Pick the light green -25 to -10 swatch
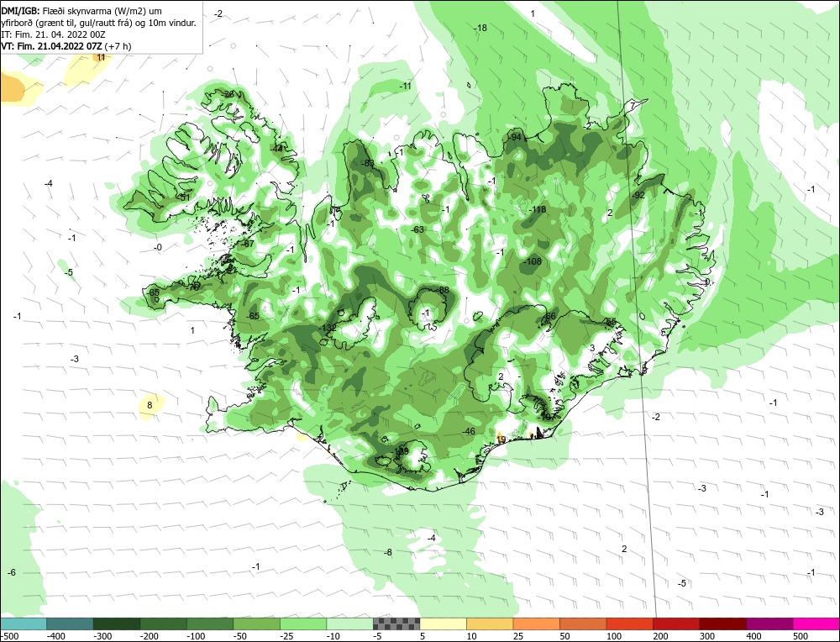 coord(303,624)
